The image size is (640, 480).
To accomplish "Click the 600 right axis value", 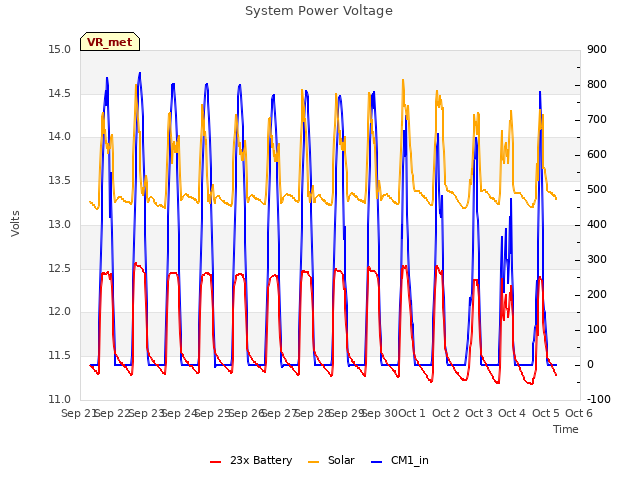I will (597, 155).
